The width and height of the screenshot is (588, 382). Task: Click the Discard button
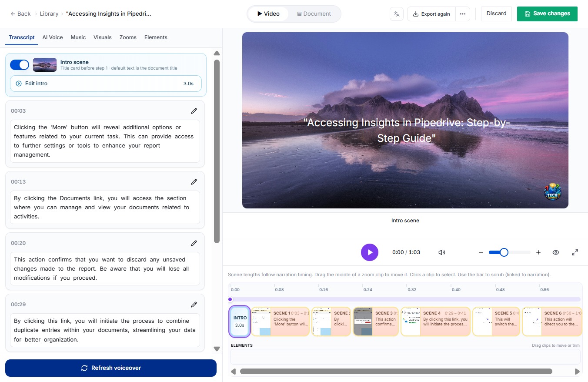[x=496, y=13]
